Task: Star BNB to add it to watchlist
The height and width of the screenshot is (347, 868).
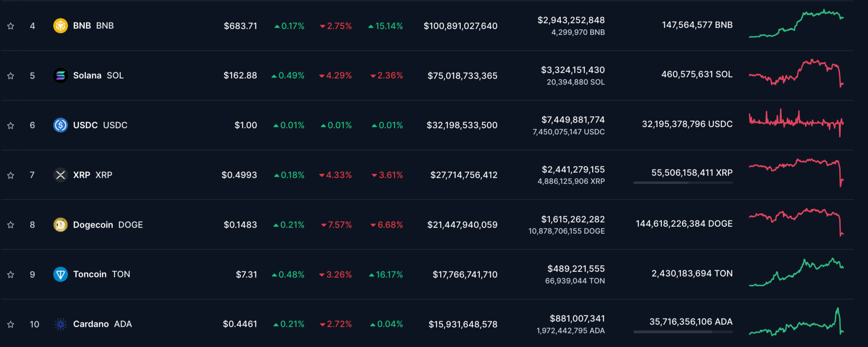Action: [x=10, y=26]
